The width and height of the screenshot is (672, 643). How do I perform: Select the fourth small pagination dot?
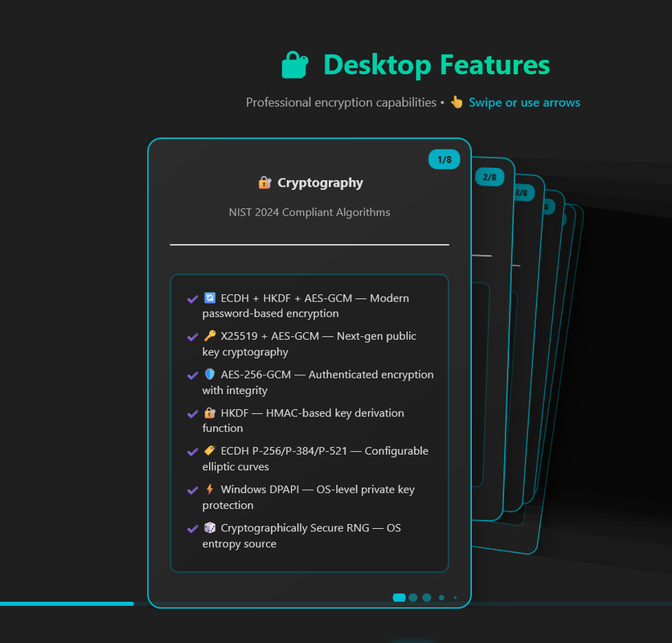441,597
